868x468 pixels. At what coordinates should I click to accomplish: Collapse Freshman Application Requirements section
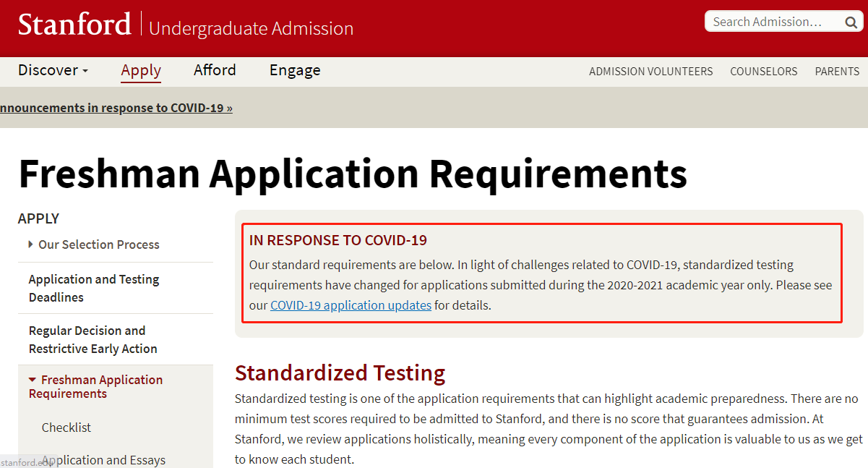[95, 386]
